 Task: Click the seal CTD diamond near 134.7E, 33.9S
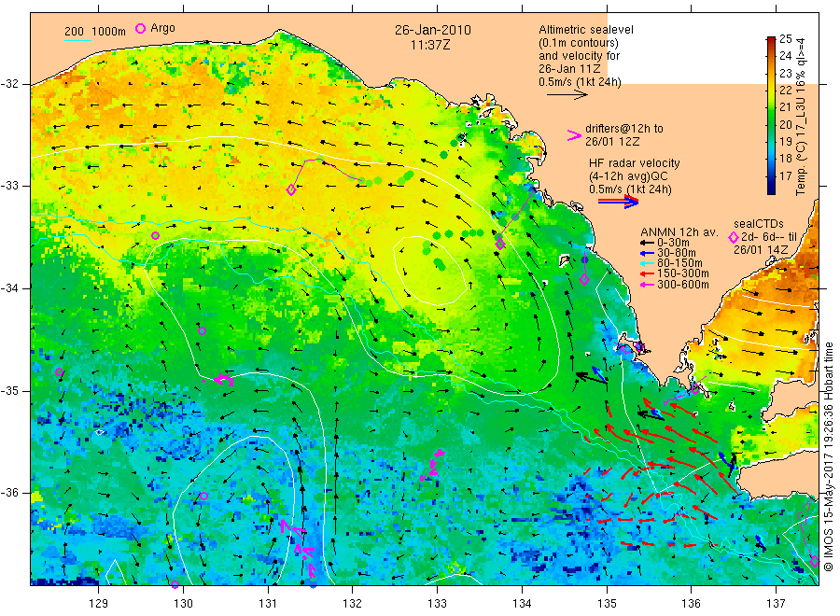tap(584, 280)
